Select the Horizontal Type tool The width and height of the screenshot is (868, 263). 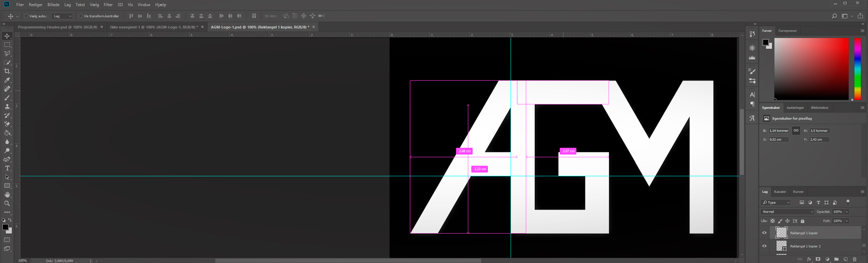7,168
